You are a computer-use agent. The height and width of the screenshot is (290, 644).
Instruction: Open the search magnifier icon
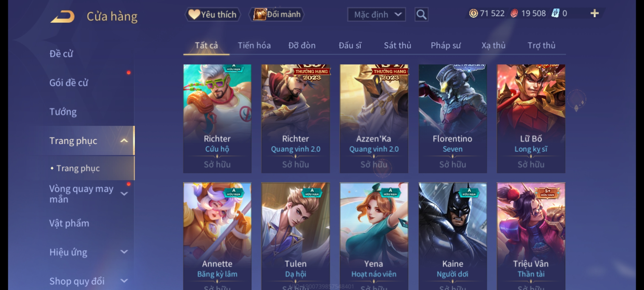421,15
